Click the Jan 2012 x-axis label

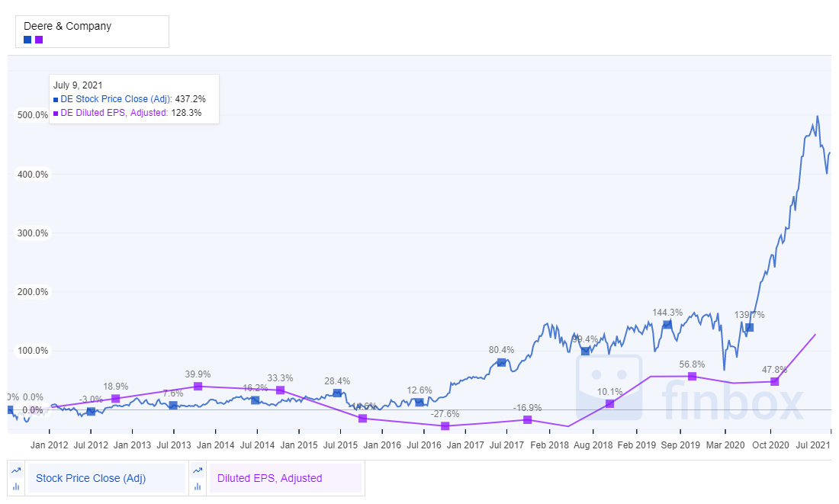(50, 445)
